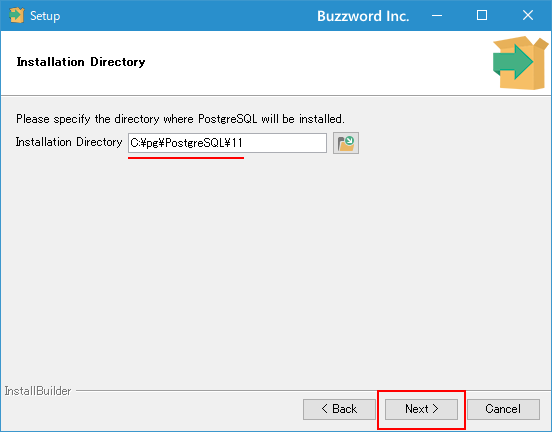The image size is (552, 432).
Task: Close the Setup window with X
Action: [528, 15]
